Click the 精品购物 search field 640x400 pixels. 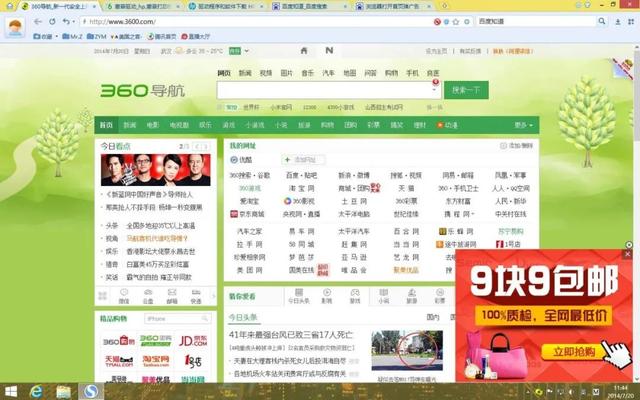click(x=178, y=318)
